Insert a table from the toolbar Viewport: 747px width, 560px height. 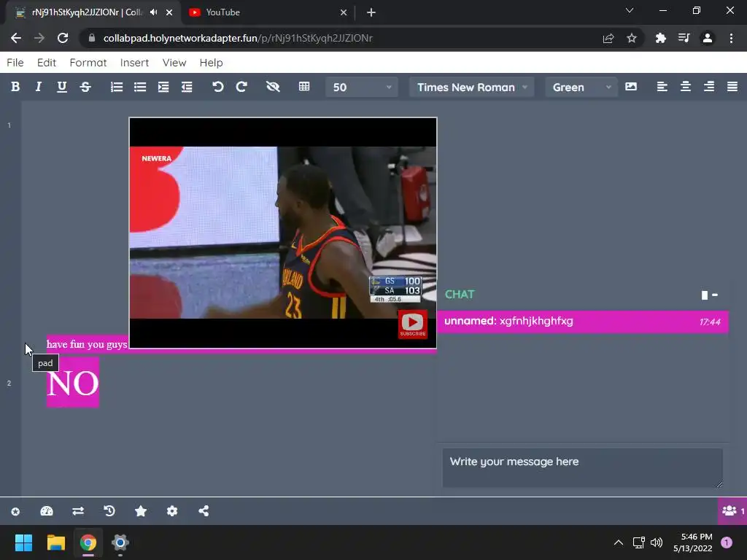coord(304,87)
